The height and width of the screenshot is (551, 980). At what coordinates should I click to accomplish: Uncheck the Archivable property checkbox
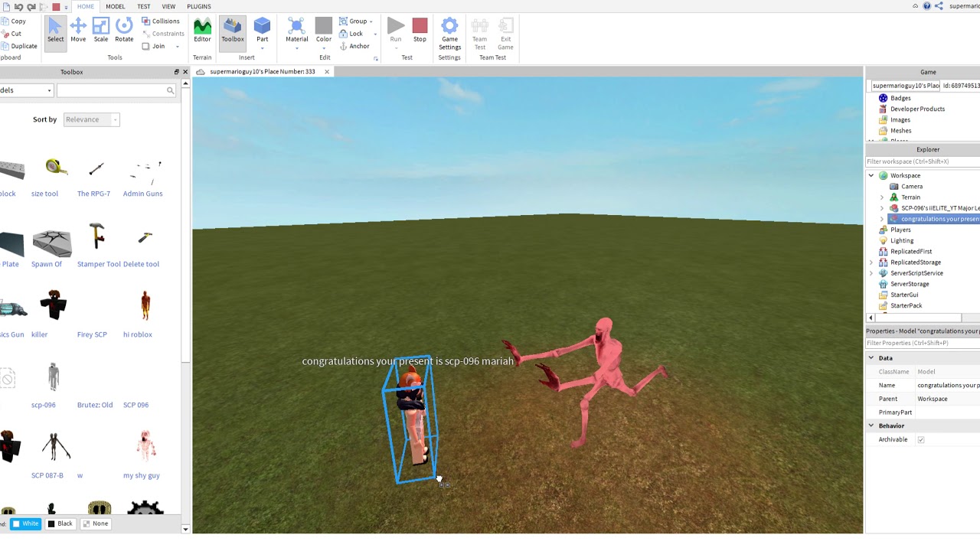coord(921,439)
